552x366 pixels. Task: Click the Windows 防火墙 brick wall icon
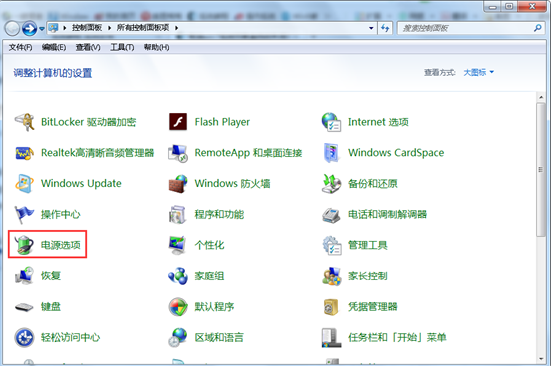178,184
